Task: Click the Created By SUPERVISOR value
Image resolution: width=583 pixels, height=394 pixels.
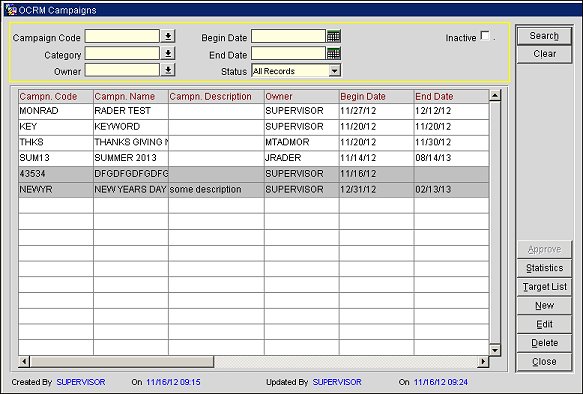Action: point(81,382)
